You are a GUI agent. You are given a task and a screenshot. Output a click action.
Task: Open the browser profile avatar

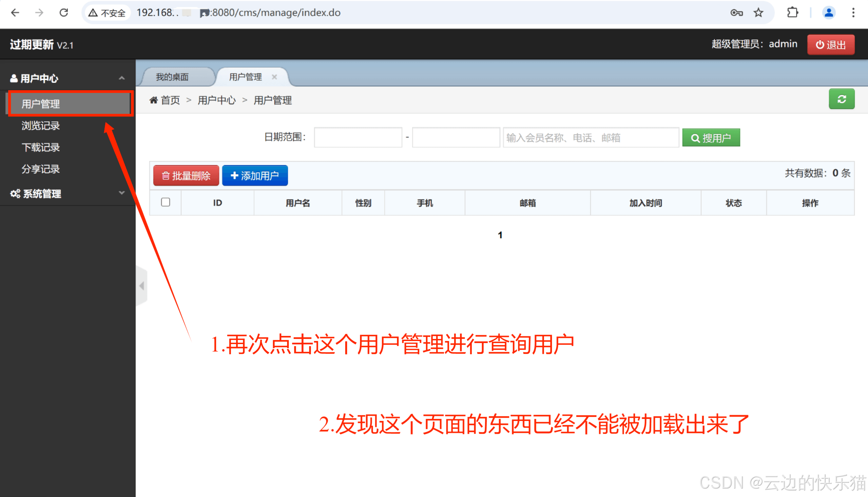point(829,13)
